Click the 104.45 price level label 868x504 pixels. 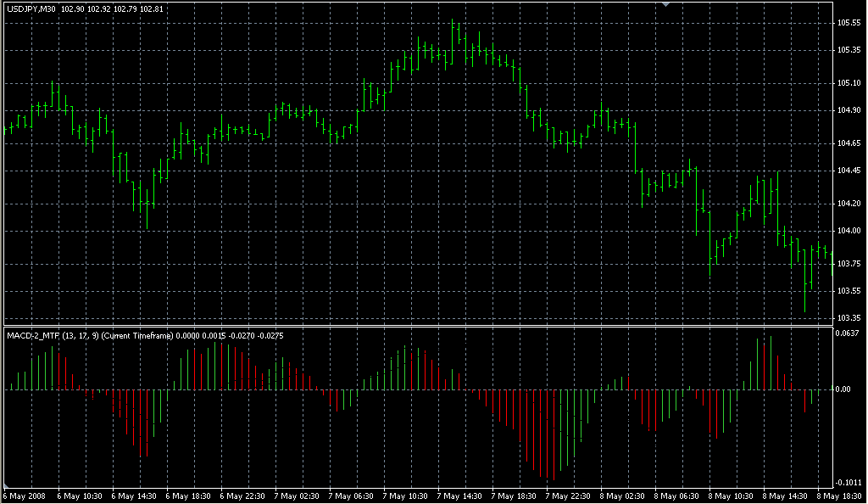(849, 171)
